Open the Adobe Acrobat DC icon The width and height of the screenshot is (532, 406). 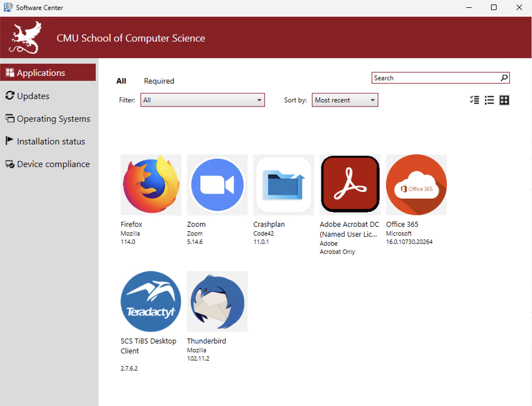pos(350,185)
